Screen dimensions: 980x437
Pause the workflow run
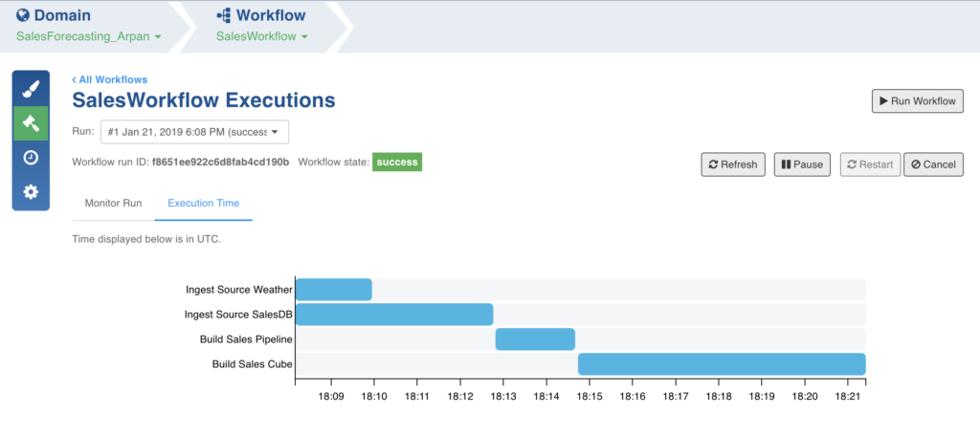[x=802, y=164]
